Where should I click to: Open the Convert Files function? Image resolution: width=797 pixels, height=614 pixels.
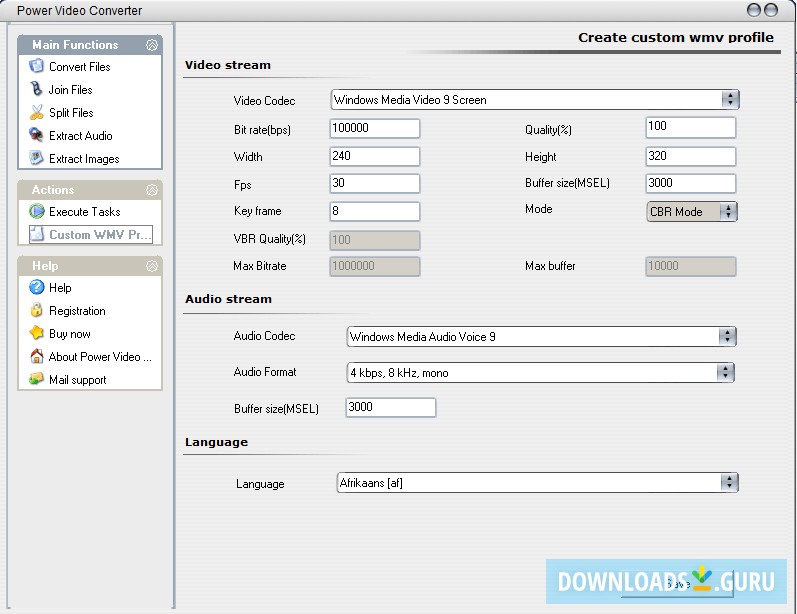80,67
